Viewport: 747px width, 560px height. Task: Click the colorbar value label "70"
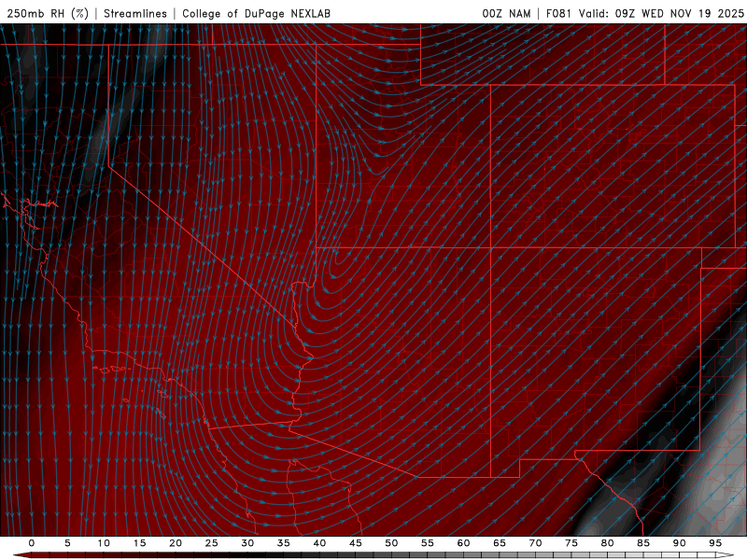[535, 543]
